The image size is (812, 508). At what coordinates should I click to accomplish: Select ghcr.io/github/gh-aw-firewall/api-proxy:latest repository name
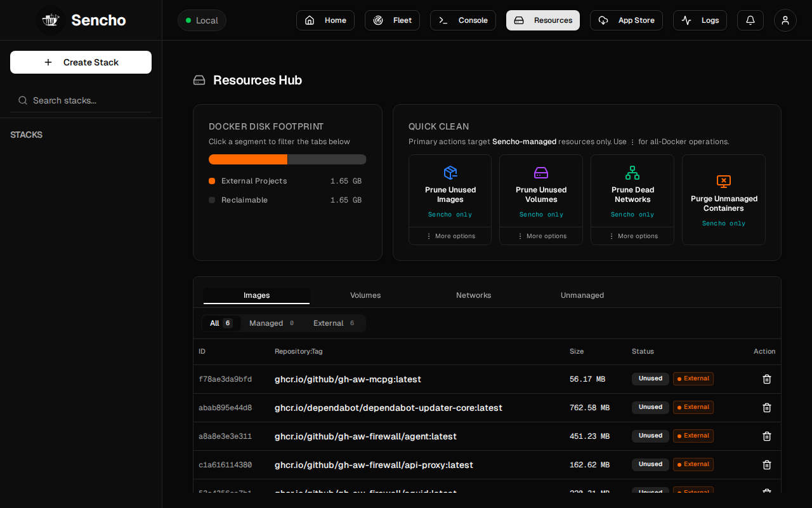tap(374, 465)
